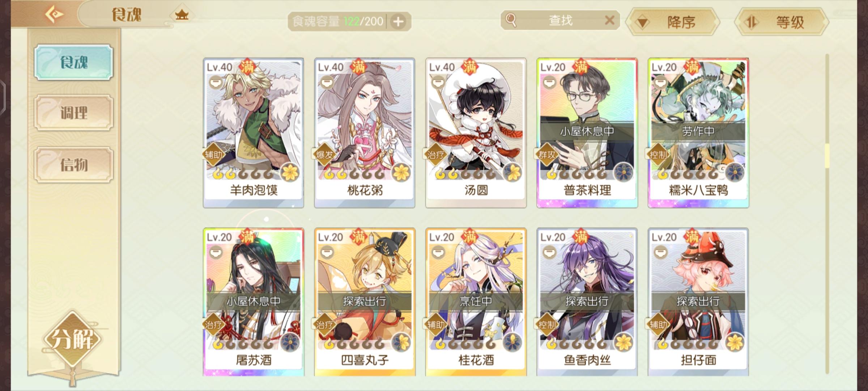This screenshot has height=391, width=868.
Task: Select the 食魂 sidebar tab
Action: tap(74, 62)
